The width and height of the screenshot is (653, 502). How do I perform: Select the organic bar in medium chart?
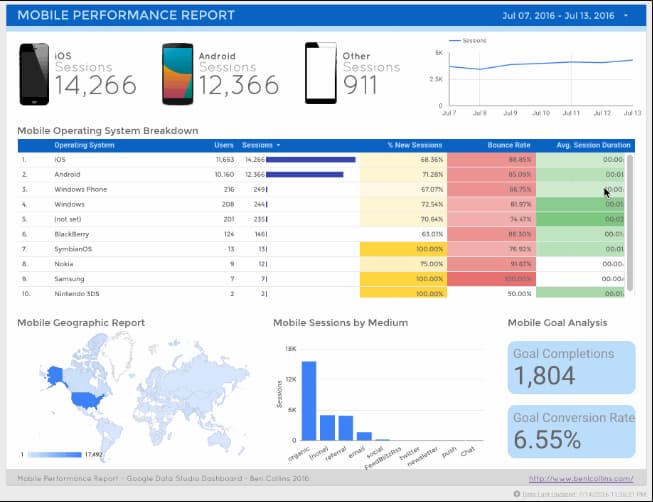308,400
